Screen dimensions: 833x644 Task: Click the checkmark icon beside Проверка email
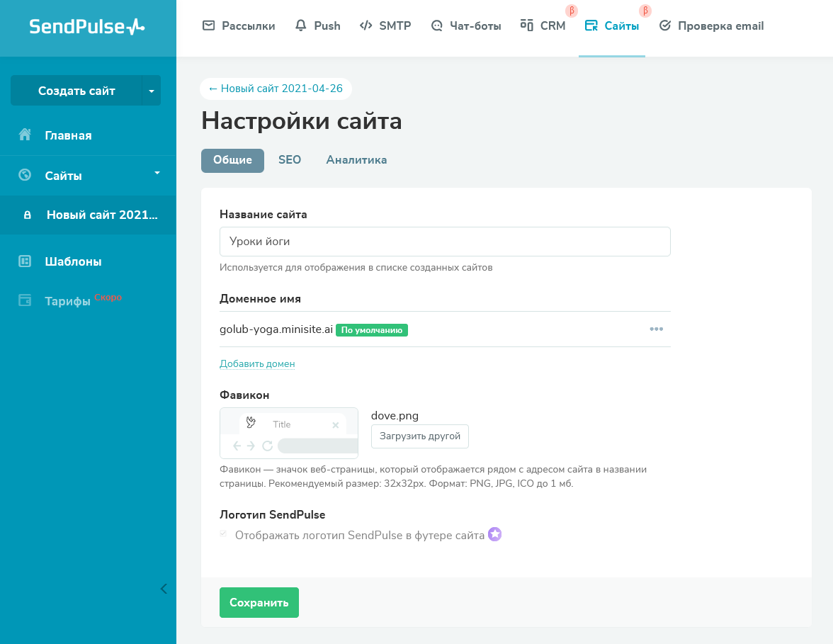664,26
